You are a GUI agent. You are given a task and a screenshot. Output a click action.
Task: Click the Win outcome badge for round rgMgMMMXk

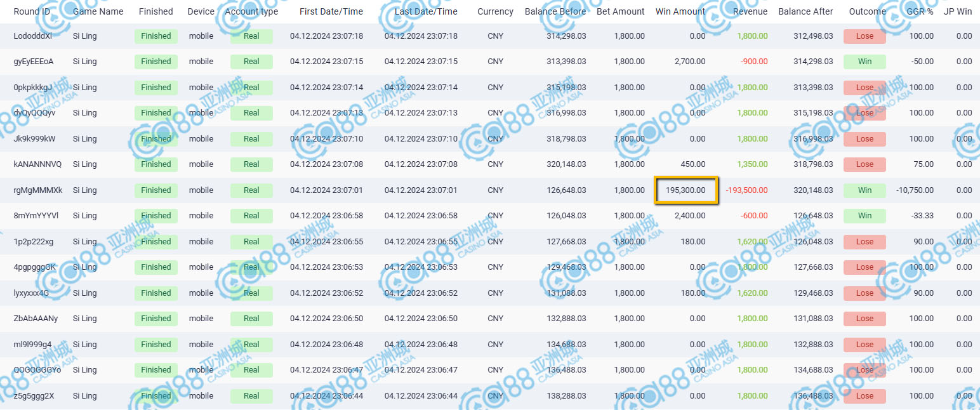864,190
